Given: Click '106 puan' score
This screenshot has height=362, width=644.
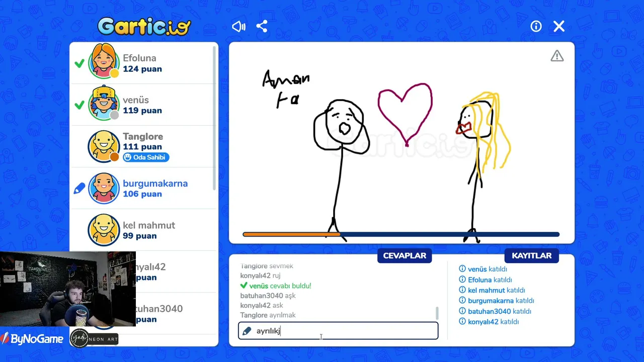Looking at the screenshot, I should (142, 194).
